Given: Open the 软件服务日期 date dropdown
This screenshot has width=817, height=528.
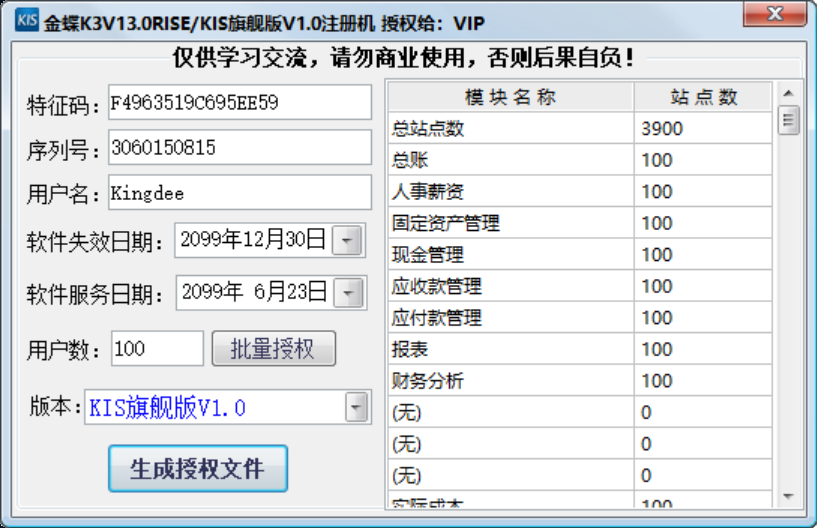Looking at the screenshot, I should 348,292.
